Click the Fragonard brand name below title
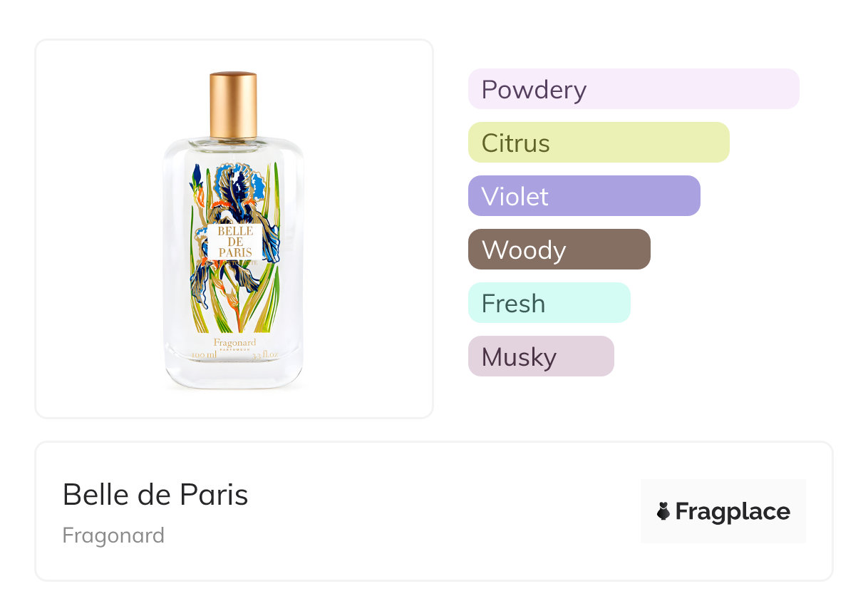This screenshot has height=616, width=868. pyautogui.click(x=113, y=535)
